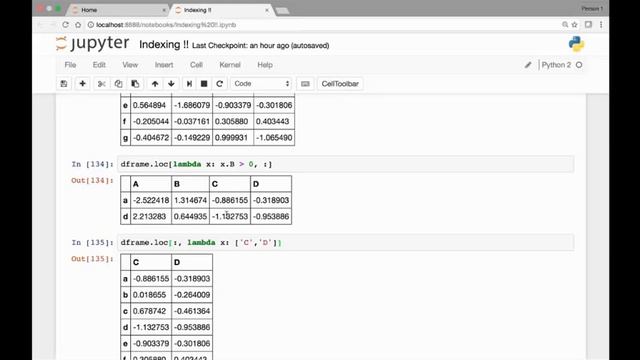
Task: Open the Edit menu
Action: (x=99, y=65)
